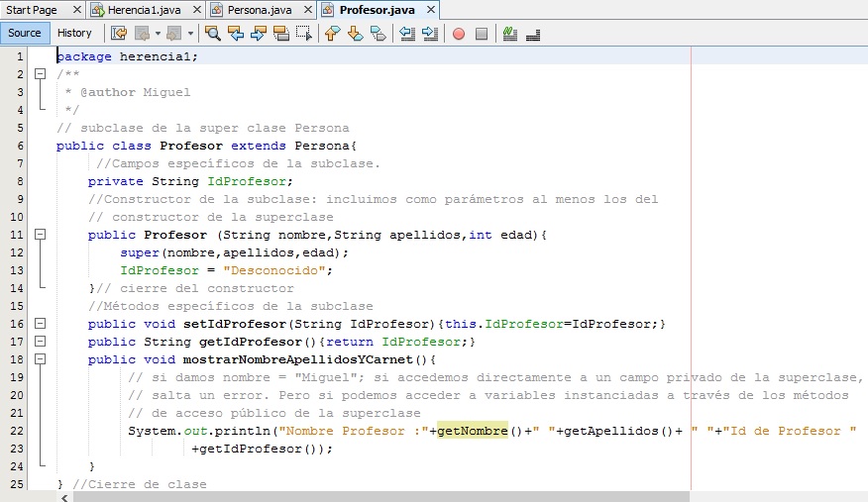Click Find Next Occurrence icon
The height and width of the screenshot is (502, 868).
(x=259, y=33)
